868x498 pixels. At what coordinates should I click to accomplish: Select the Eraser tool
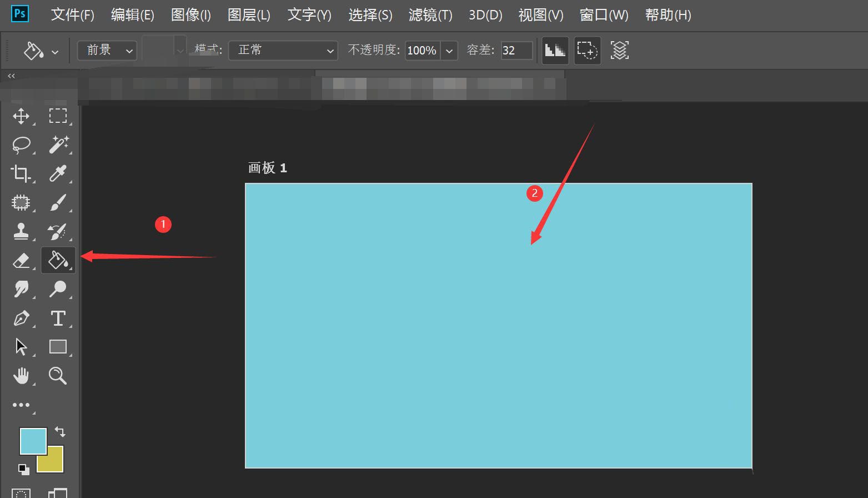click(x=21, y=260)
